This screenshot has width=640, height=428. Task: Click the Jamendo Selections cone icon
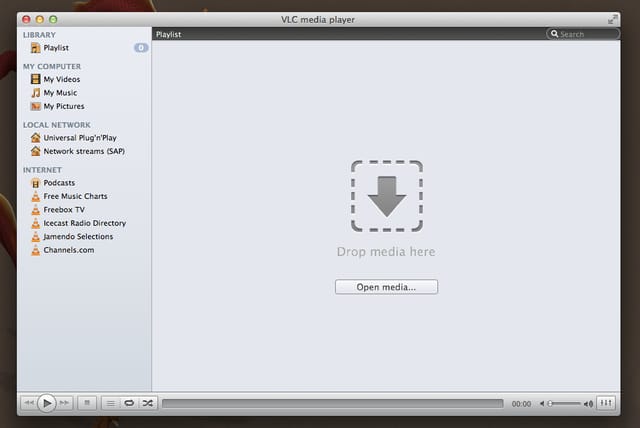(36, 237)
